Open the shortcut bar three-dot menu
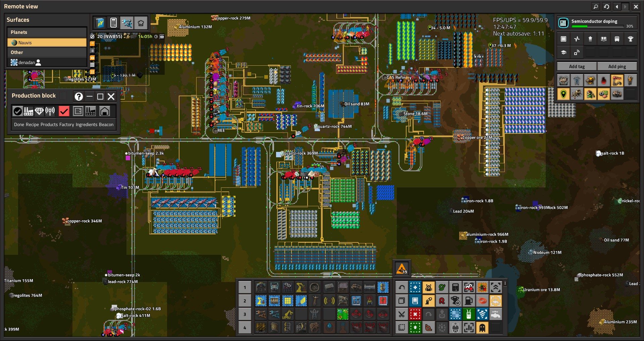 (505, 284)
